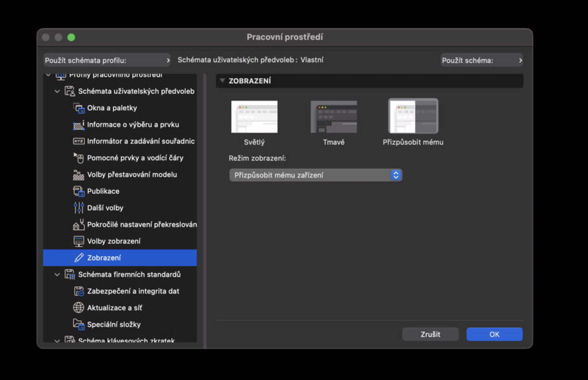Select Volby zobrazení tree item
Image resolution: width=588 pixels, height=380 pixels.
click(120, 241)
